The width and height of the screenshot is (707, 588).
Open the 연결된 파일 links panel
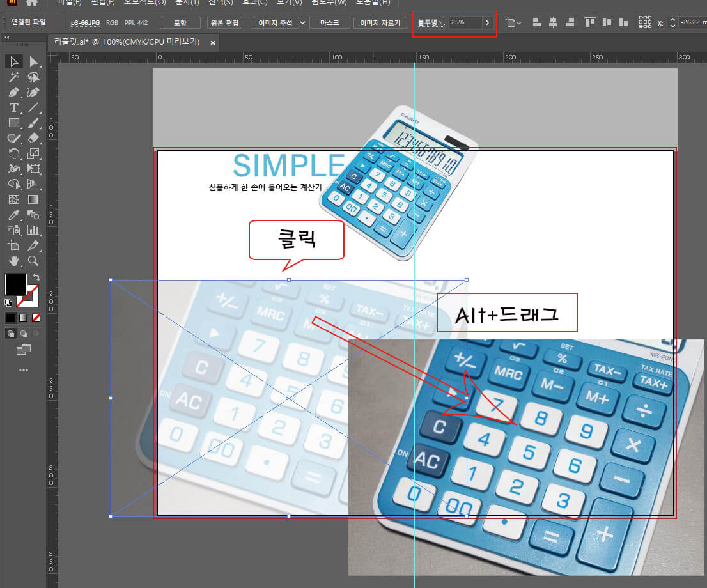28,22
